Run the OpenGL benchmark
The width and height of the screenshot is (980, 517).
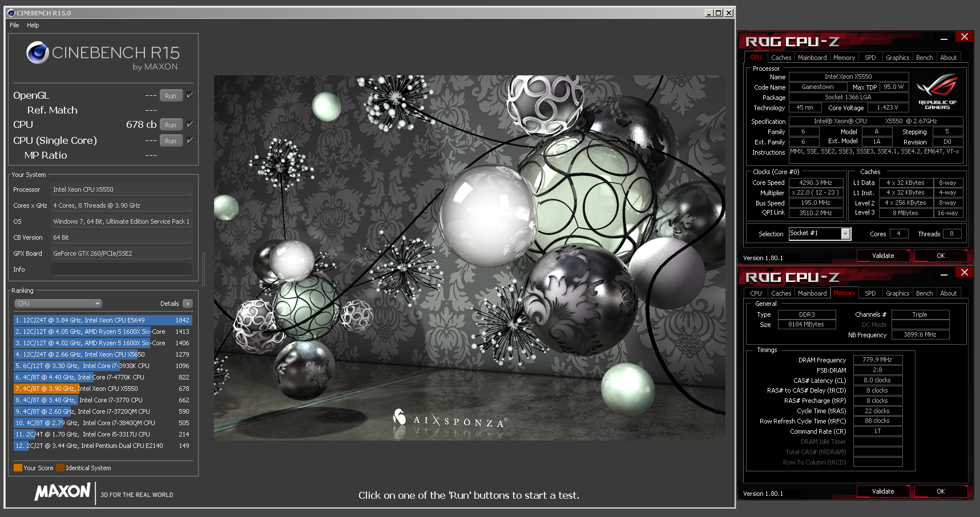(x=171, y=95)
